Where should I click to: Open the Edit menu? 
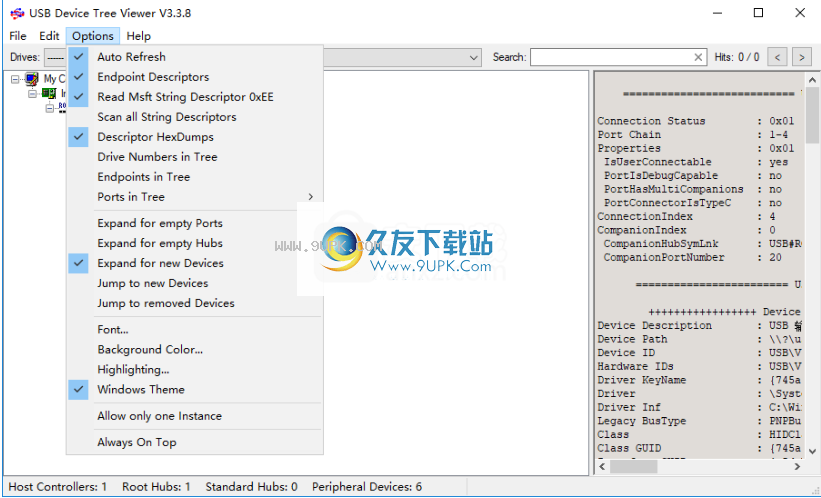(x=49, y=36)
